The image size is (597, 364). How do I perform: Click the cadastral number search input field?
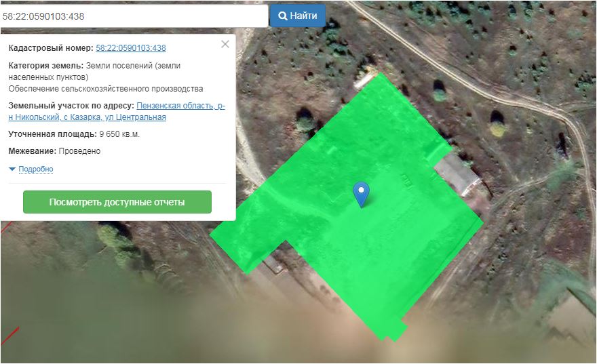click(134, 16)
